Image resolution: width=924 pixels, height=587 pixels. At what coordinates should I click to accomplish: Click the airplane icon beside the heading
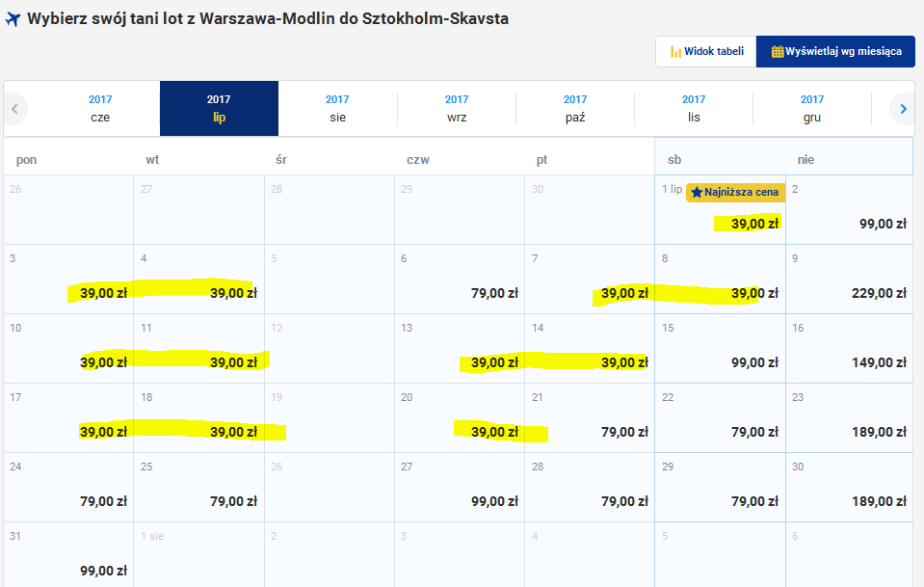[13, 19]
